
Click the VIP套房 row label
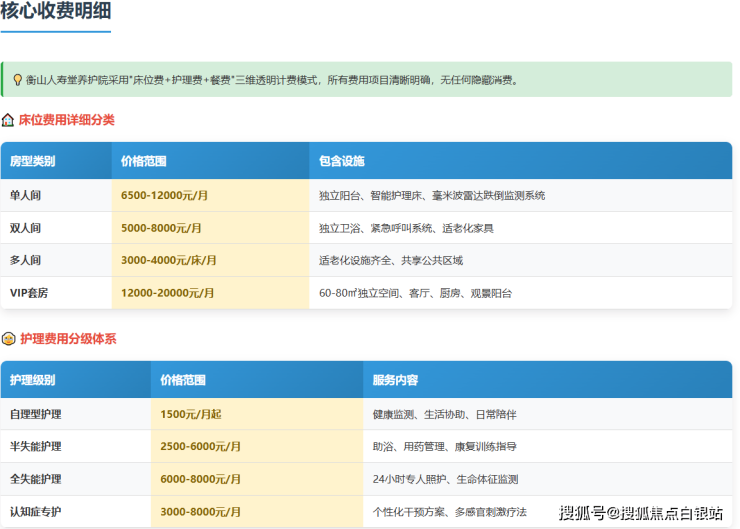[31, 293]
